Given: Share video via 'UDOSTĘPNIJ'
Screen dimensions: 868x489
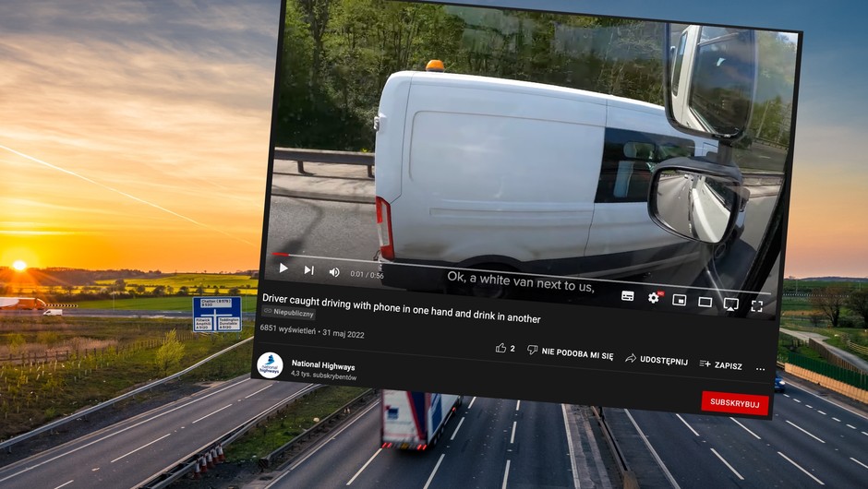Looking at the screenshot, I should click(657, 360).
